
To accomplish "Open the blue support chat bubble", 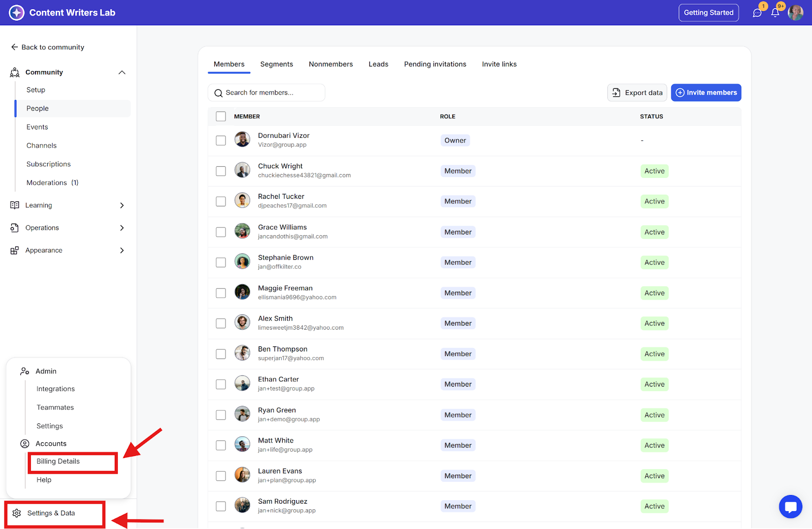I will [x=790, y=506].
